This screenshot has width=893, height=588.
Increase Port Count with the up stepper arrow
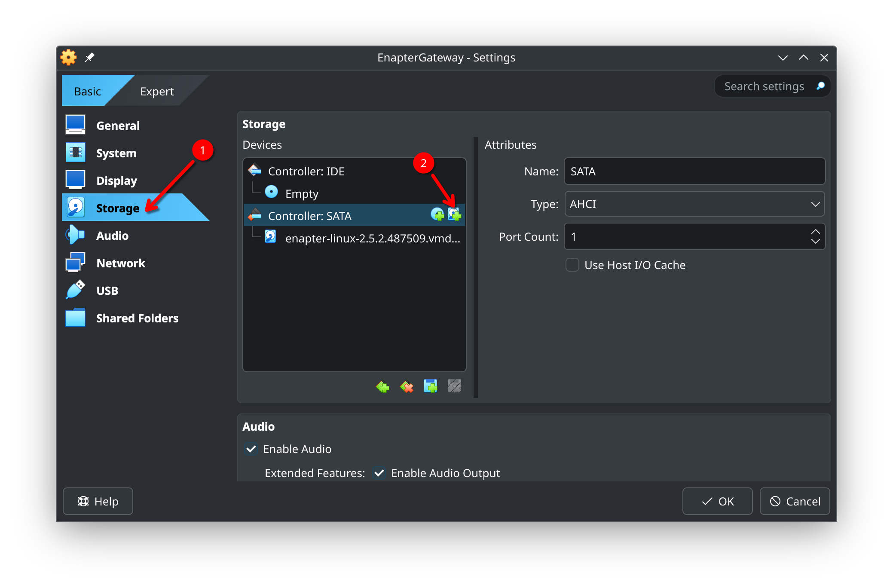click(x=815, y=231)
